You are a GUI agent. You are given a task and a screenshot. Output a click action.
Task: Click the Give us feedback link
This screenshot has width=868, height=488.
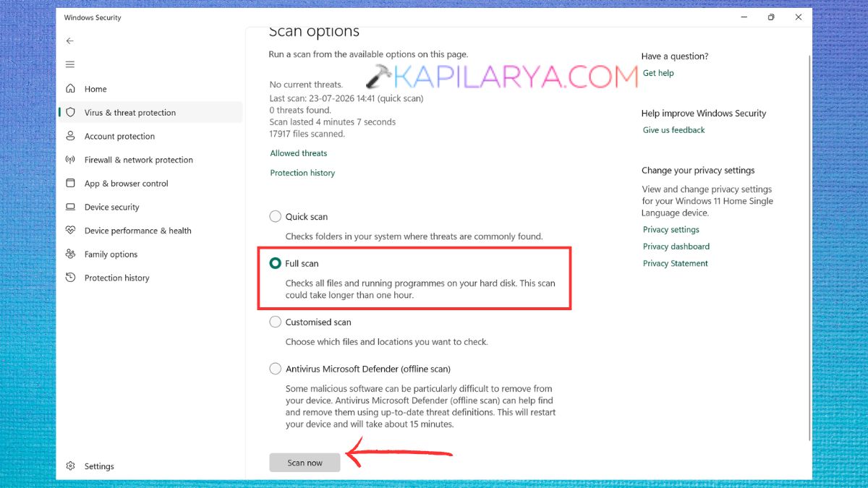674,130
